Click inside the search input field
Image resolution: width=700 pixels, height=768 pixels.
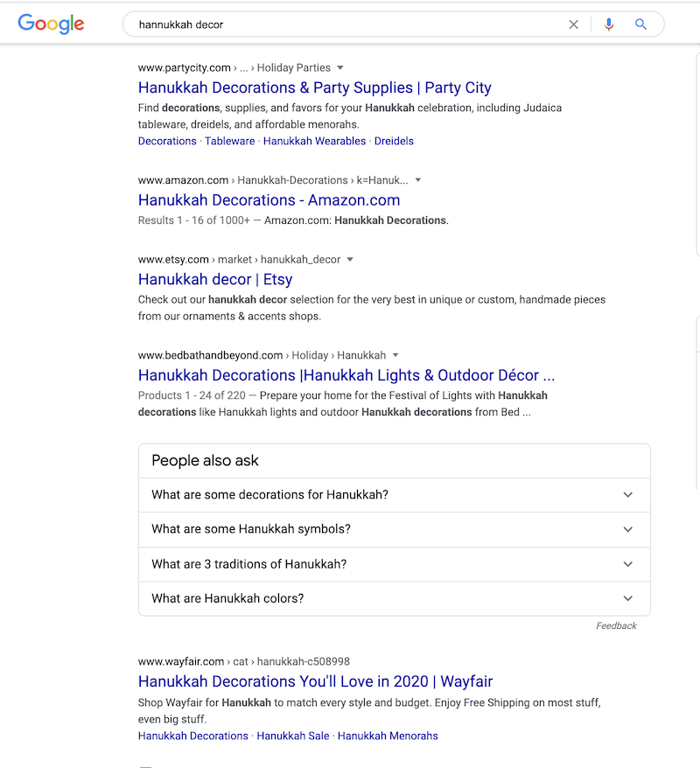(350, 24)
